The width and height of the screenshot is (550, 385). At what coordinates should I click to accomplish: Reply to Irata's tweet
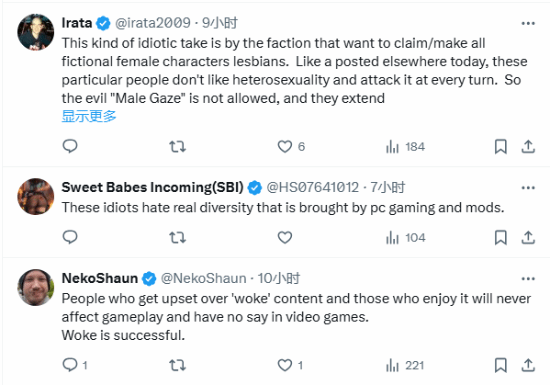pyautogui.click(x=70, y=146)
